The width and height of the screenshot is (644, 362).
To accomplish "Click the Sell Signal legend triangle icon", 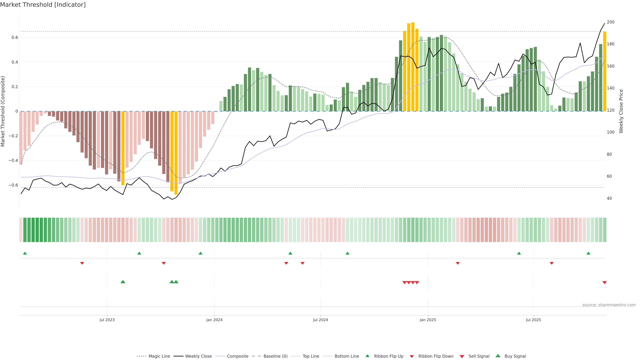I will [462, 356].
